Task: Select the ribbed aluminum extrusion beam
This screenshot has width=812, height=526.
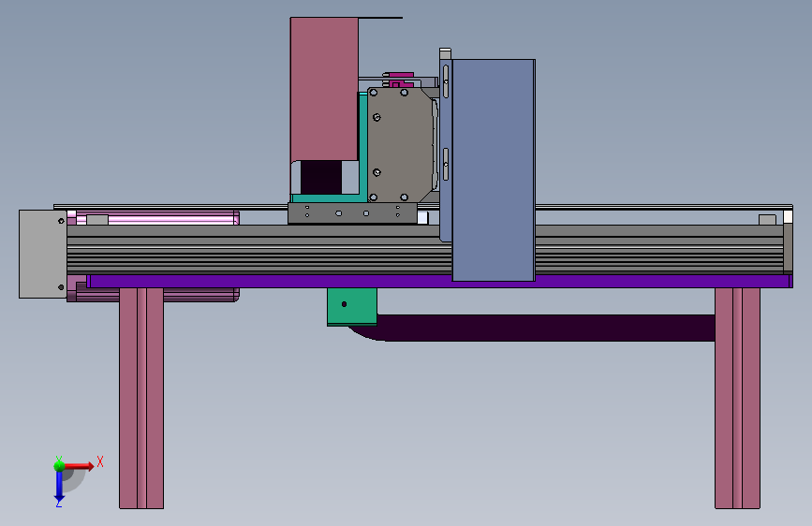Action: coord(258,250)
